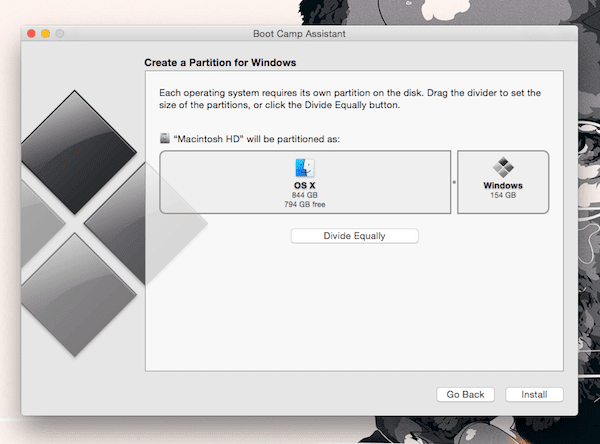This screenshot has width=600, height=444.
Task: Close the Boot Camp Assistant window
Action: click(x=31, y=34)
